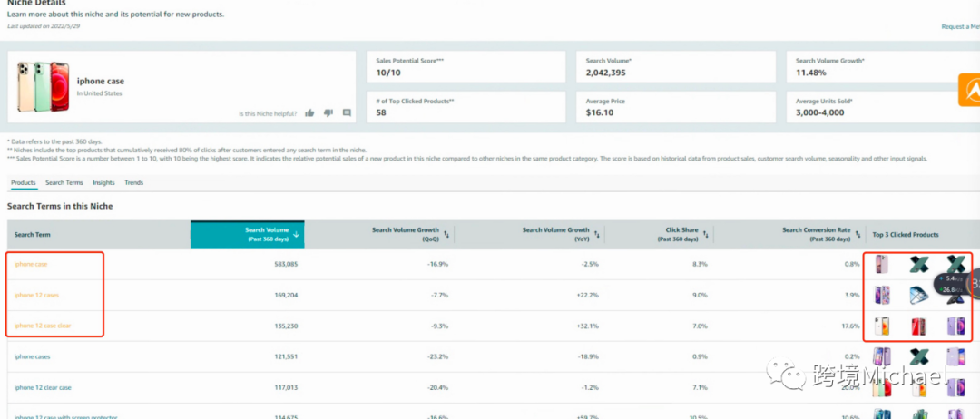The width and height of the screenshot is (980, 419).
Task: Open the Trends tab
Action: coord(133,183)
